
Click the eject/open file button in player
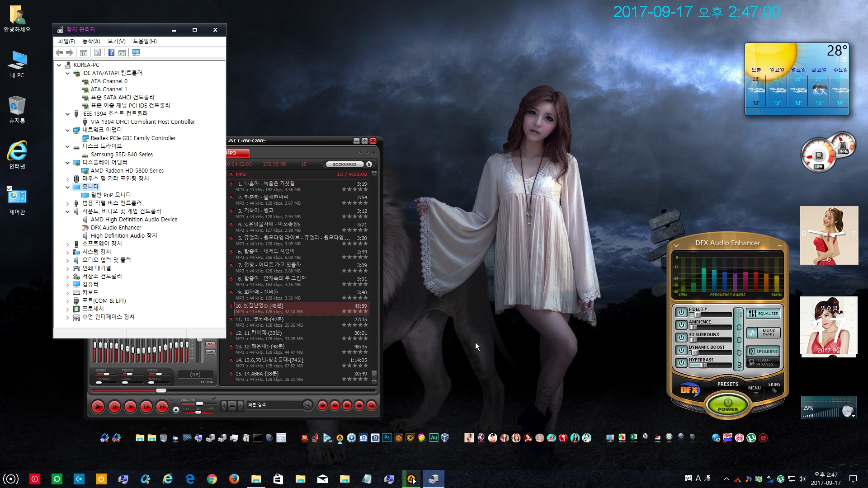point(176,409)
